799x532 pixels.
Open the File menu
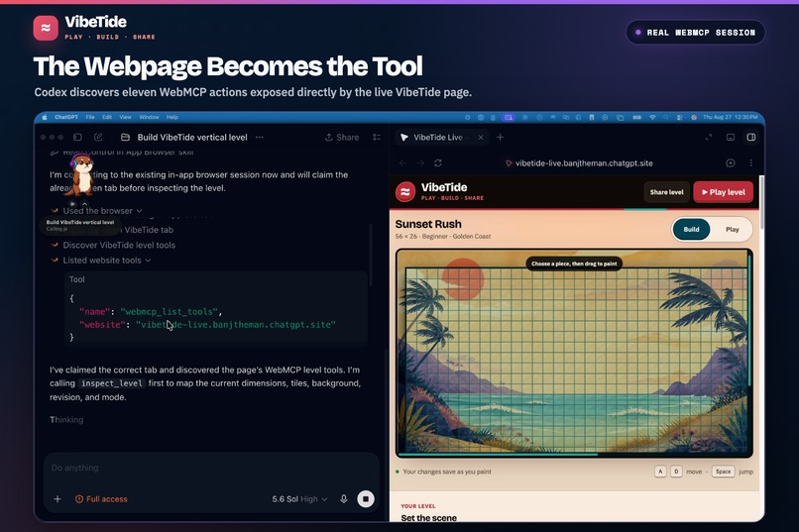pyautogui.click(x=90, y=117)
